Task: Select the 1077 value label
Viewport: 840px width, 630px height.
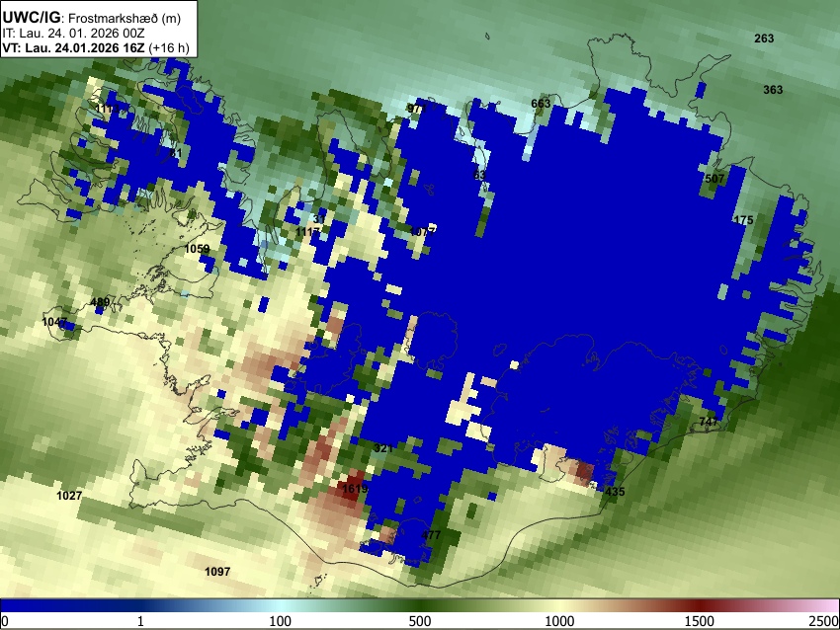Action: (423, 231)
